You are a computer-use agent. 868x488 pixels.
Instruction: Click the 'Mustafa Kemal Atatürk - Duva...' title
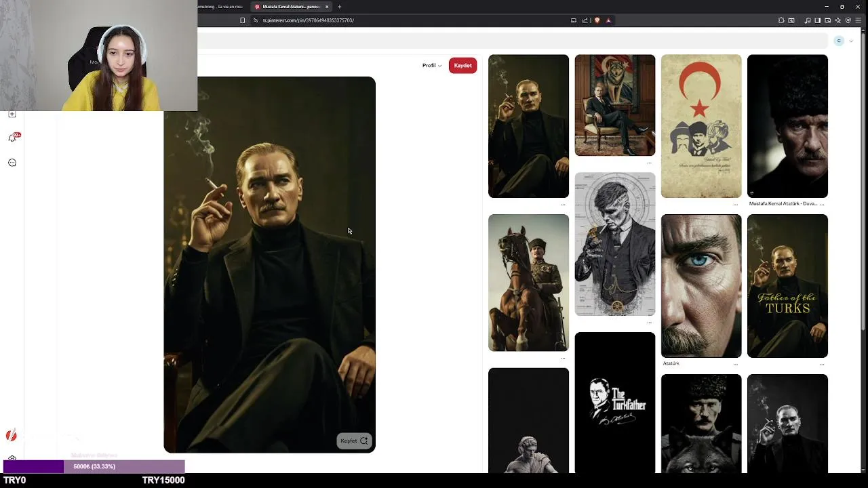783,203
